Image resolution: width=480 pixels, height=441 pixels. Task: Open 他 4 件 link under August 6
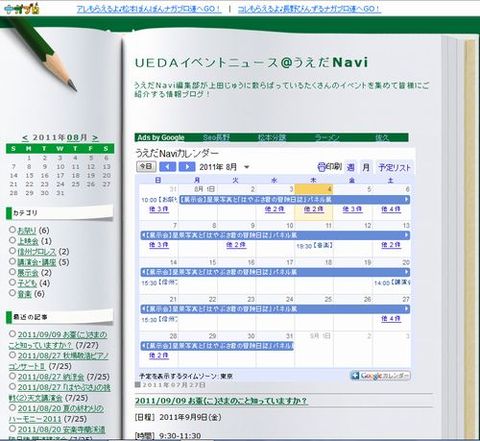391,209
